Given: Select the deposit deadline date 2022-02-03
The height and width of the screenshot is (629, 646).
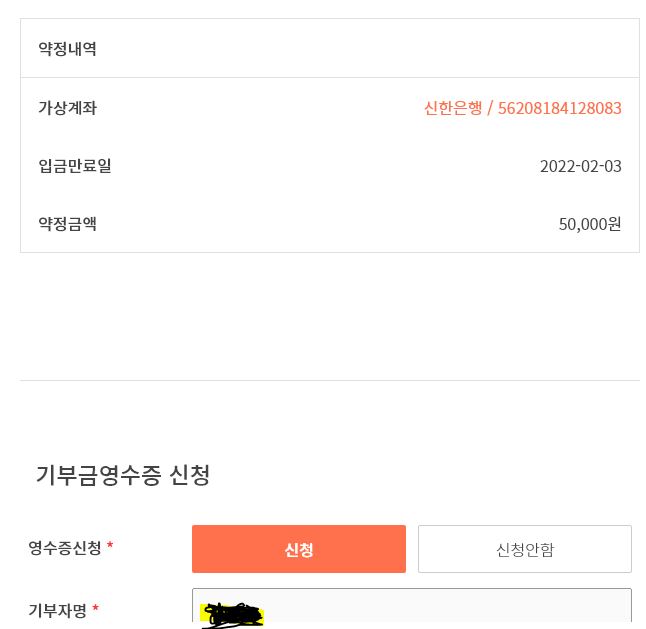Looking at the screenshot, I should coord(580,166).
